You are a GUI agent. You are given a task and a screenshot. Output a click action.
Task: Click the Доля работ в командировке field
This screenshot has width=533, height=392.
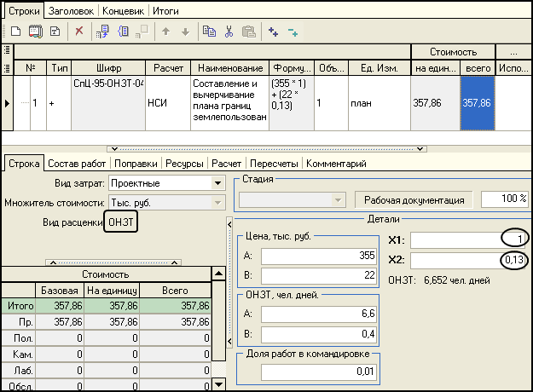[x=319, y=372]
